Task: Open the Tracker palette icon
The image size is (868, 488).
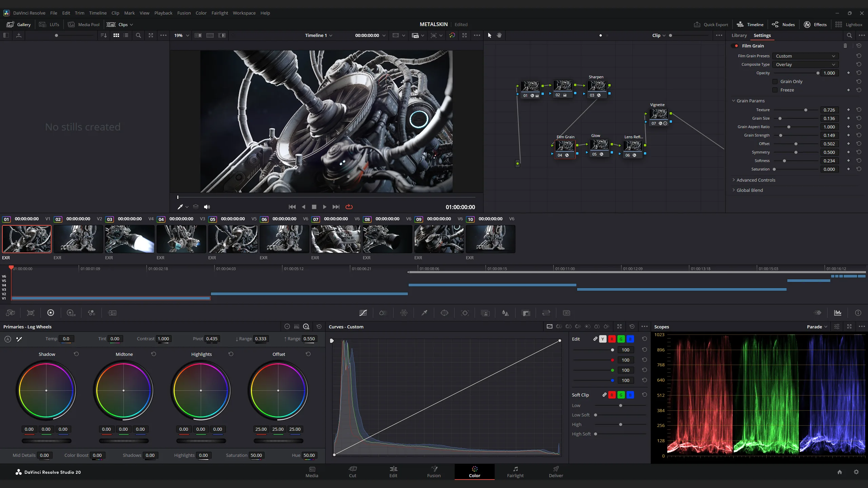Action: (465, 313)
